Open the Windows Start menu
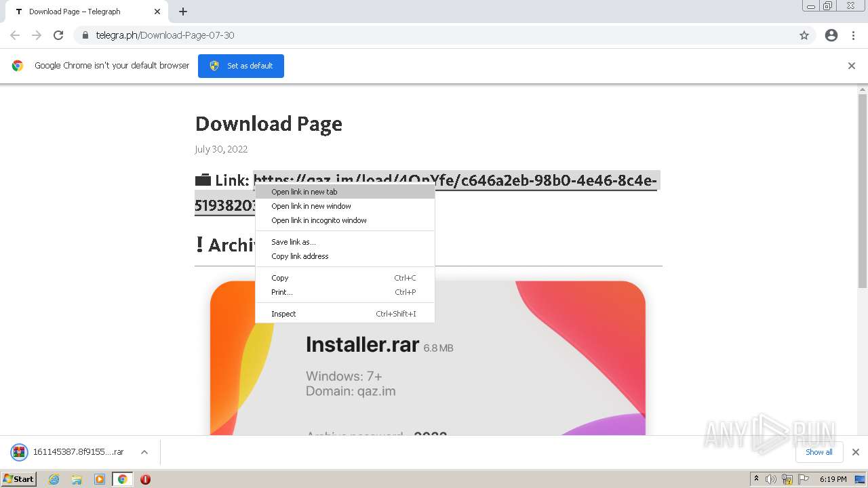Image resolution: width=868 pixels, height=488 pixels. click(x=19, y=479)
